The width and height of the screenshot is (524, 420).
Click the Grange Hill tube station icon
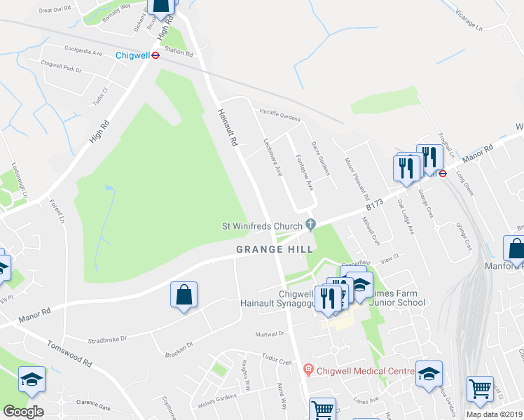point(443,174)
